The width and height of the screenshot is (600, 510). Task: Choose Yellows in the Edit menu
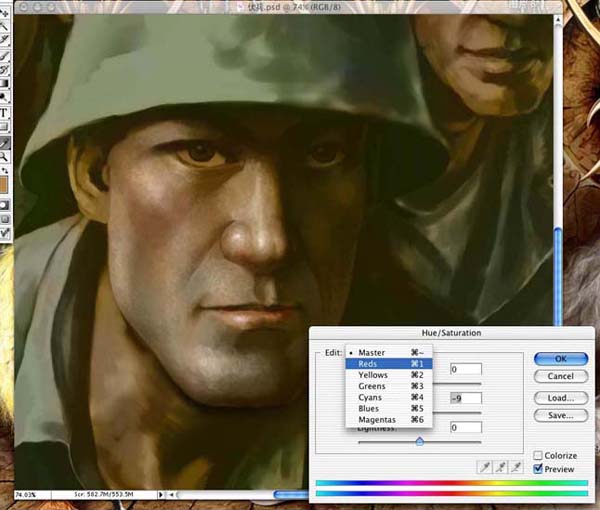(x=389, y=375)
